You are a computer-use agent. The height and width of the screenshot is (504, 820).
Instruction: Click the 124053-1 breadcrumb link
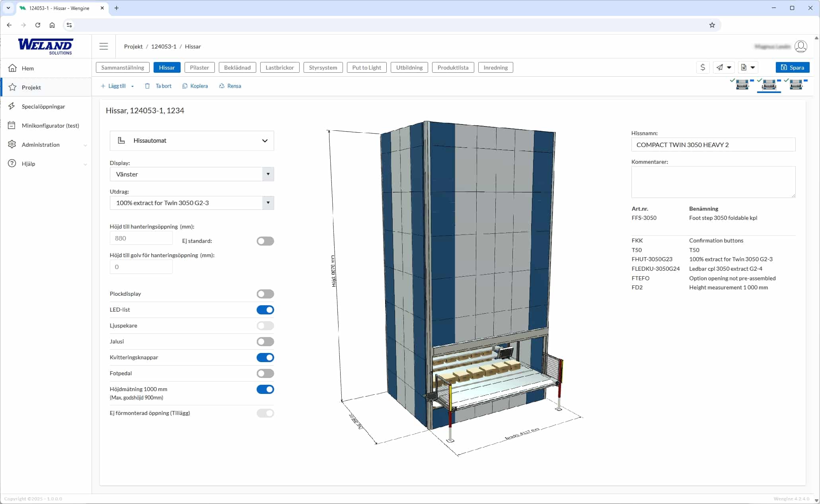[164, 47]
